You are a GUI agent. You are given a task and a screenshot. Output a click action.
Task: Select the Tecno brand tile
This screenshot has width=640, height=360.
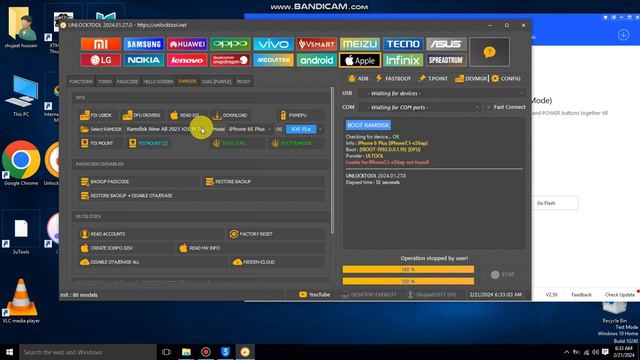[403, 44]
